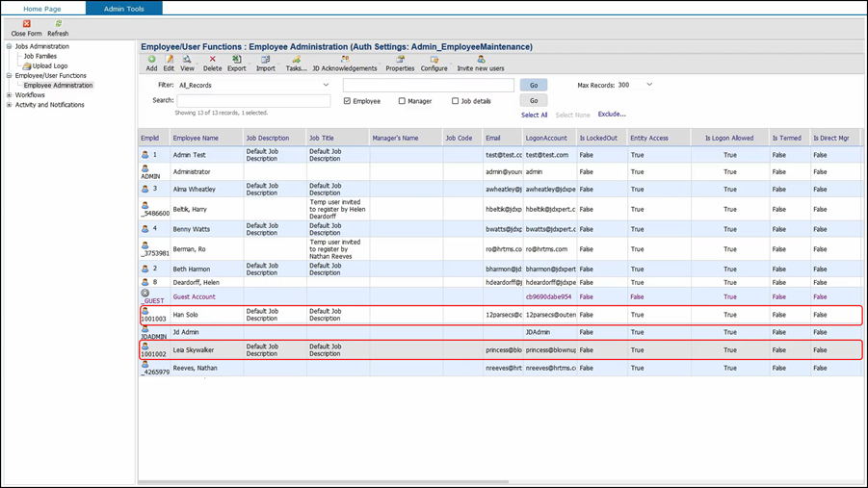
Task: Switch to the Home Page tab
Action: point(42,9)
